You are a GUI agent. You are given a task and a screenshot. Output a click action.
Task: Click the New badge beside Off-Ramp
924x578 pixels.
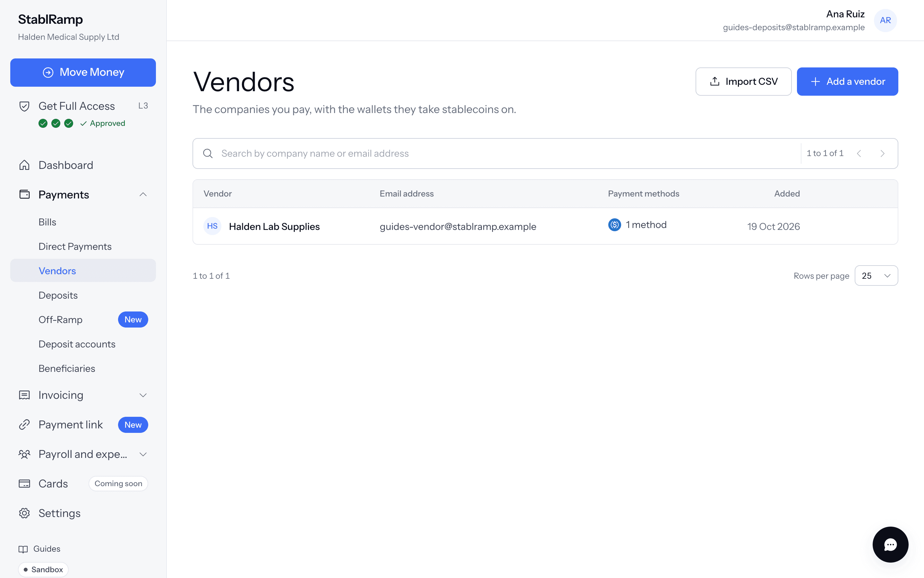click(133, 320)
